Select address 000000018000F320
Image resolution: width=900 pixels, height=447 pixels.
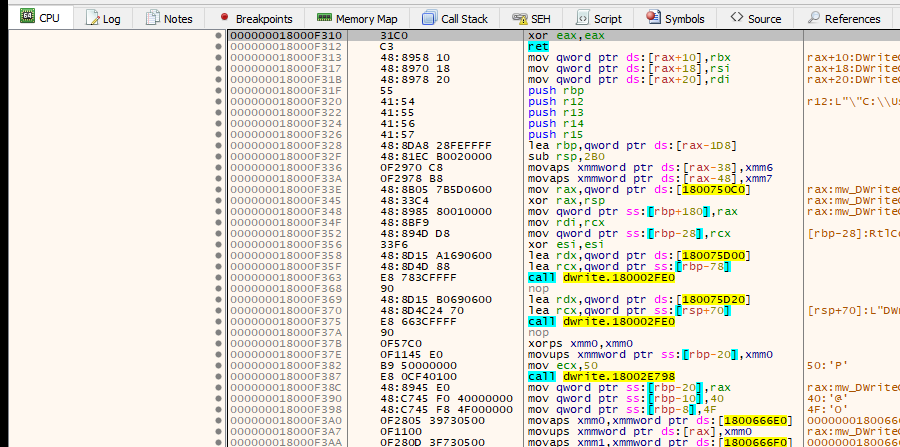[286, 102]
